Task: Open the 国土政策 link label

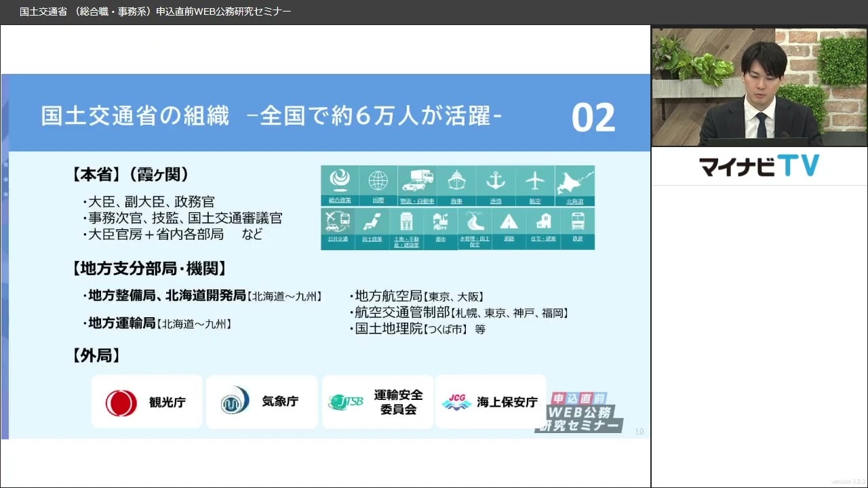Action: (x=372, y=239)
